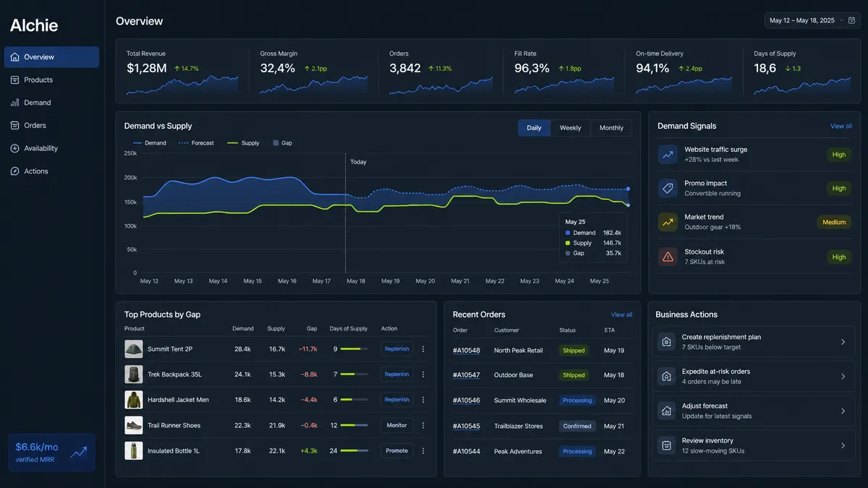Click the calendar icon in date range

coord(851,20)
